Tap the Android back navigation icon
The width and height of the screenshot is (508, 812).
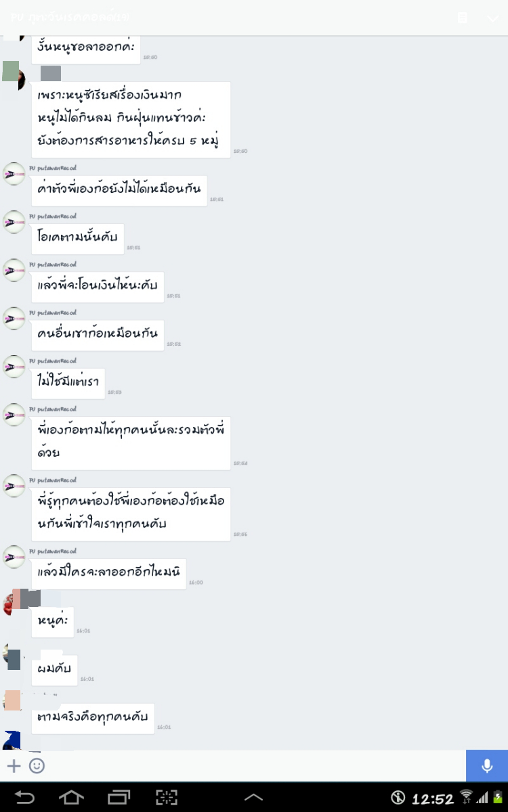[x=25, y=797]
